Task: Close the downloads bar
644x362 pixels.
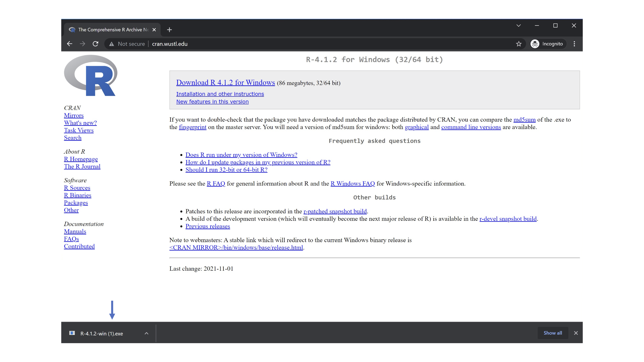Action: 576,333
